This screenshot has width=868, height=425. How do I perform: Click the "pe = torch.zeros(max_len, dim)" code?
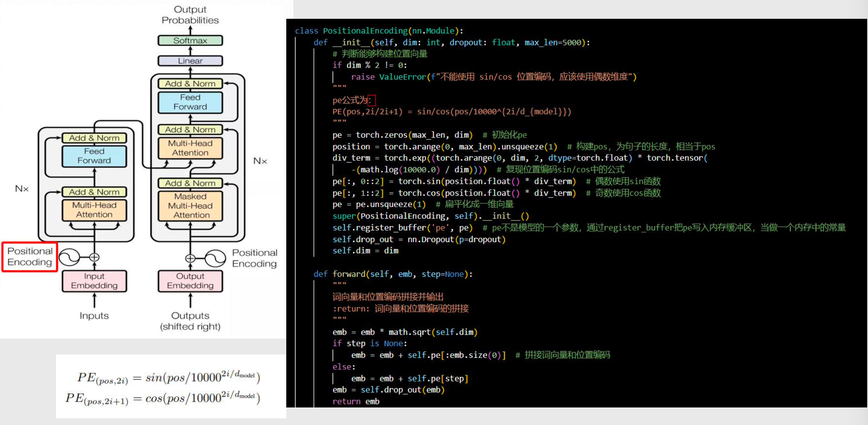point(402,135)
